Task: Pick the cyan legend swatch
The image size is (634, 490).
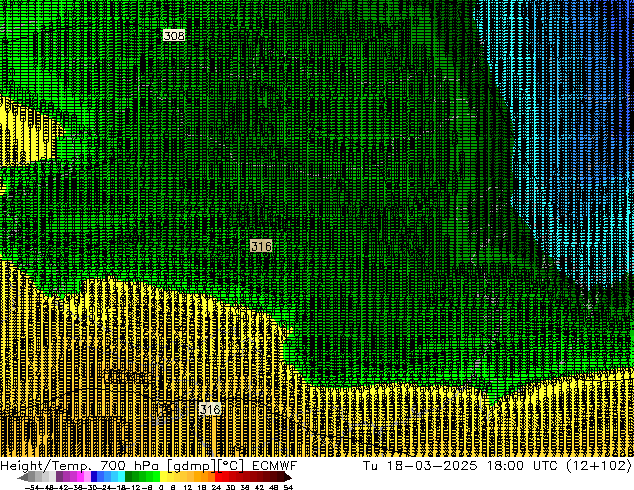Action: click(x=121, y=477)
